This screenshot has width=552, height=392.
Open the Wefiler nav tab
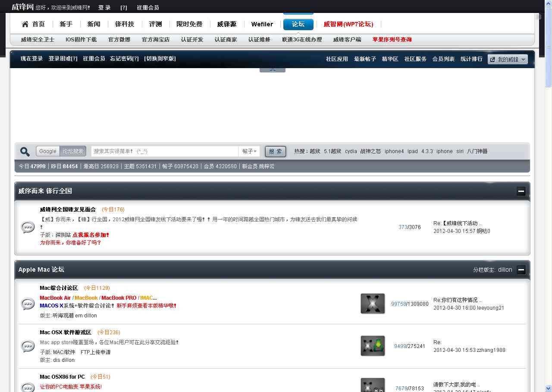click(x=262, y=24)
